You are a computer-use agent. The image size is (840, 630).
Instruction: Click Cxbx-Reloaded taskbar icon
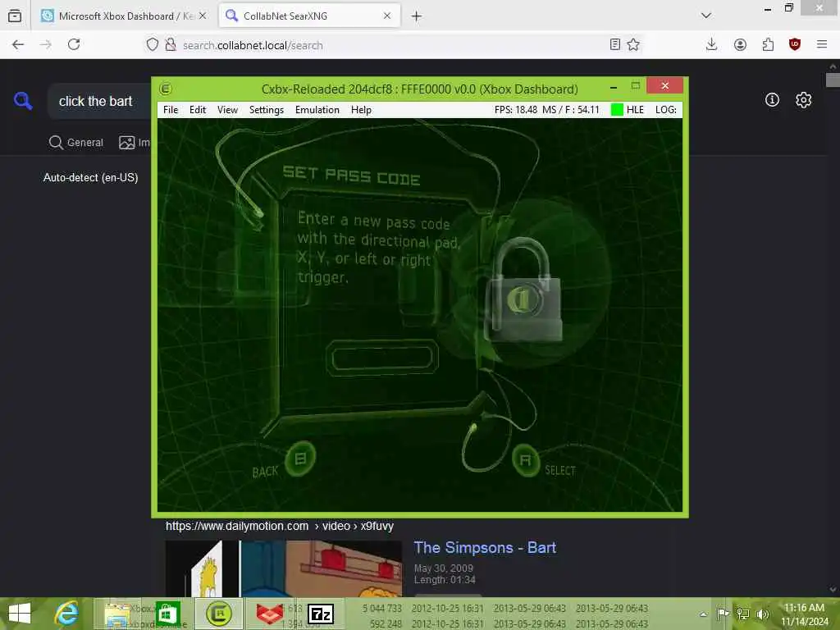pyautogui.click(x=218, y=614)
